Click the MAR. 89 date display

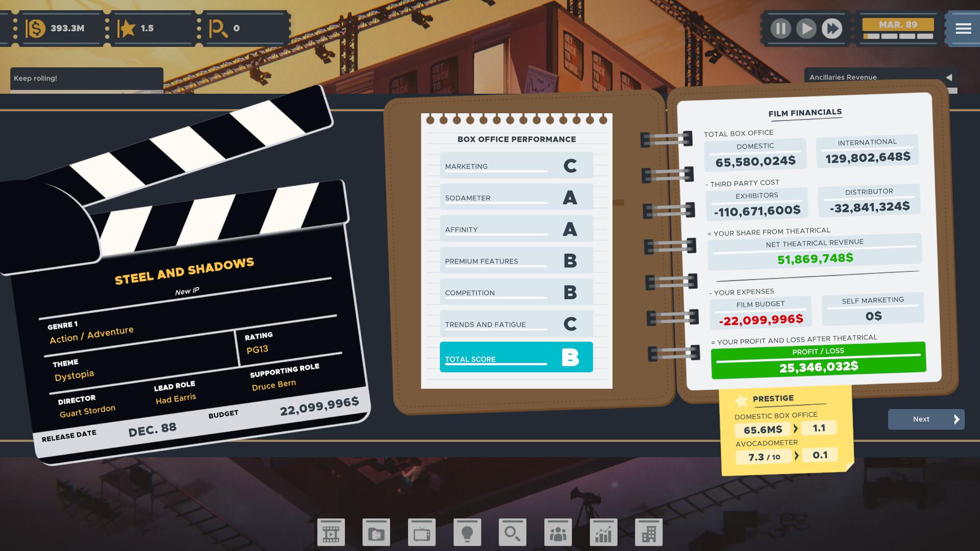pos(898,27)
